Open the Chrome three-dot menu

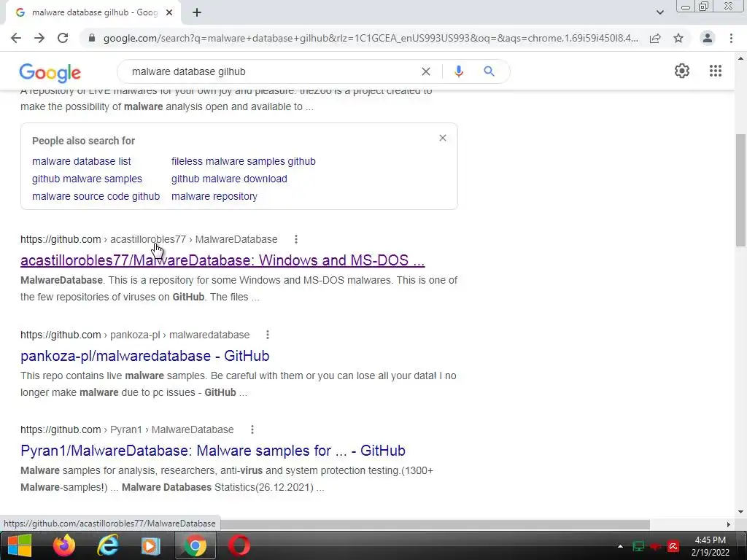(x=731, y=38)
